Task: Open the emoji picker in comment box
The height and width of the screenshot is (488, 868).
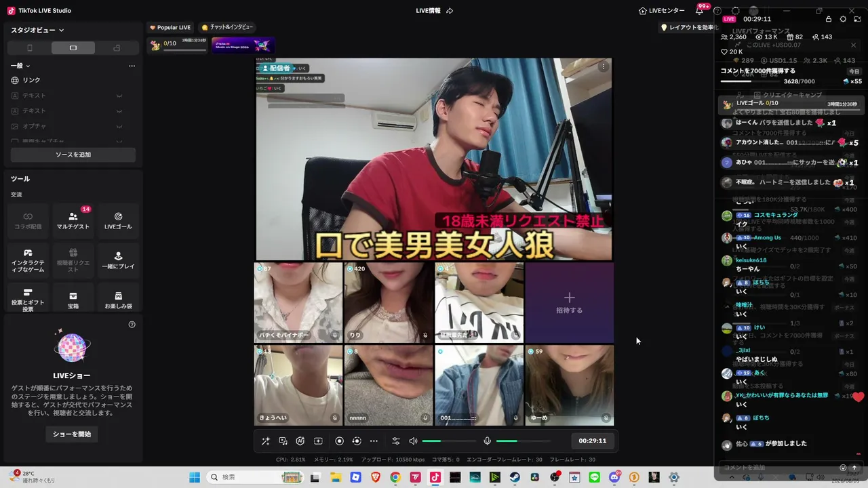Action: click(x=843, y=468)
